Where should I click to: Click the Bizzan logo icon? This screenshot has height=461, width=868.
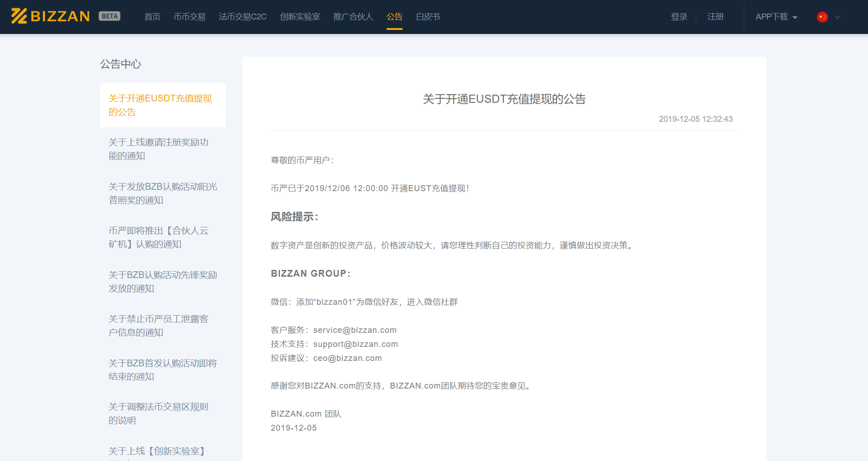[x=19, y=16]
